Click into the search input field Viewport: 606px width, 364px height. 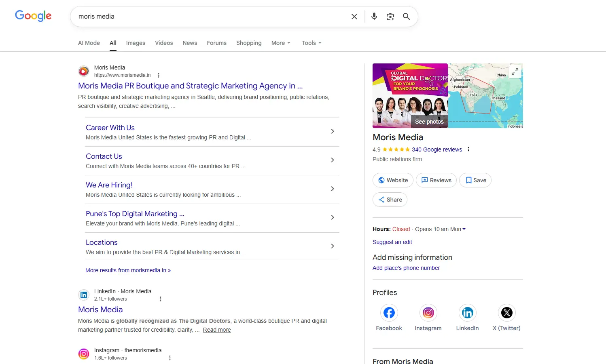coord(210,17)
